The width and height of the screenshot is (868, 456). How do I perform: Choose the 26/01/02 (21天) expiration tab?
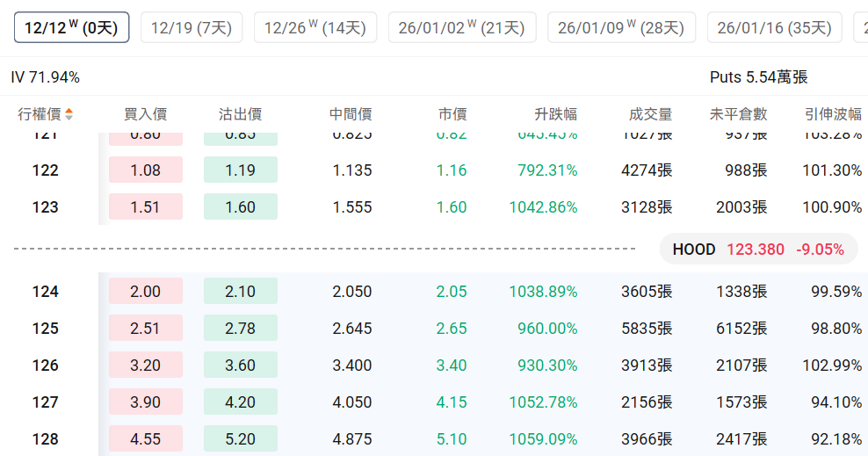tap(462, 27)
